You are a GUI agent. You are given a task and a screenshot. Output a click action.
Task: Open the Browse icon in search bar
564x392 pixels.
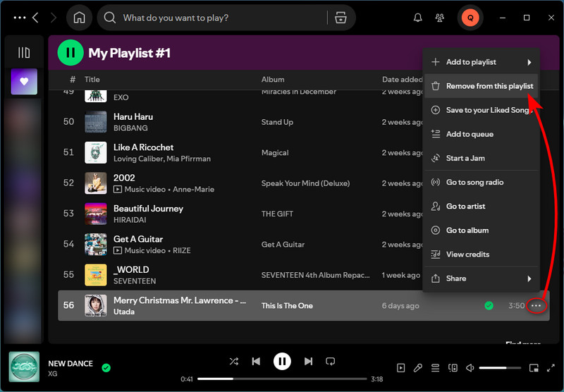tap(341, 18)
